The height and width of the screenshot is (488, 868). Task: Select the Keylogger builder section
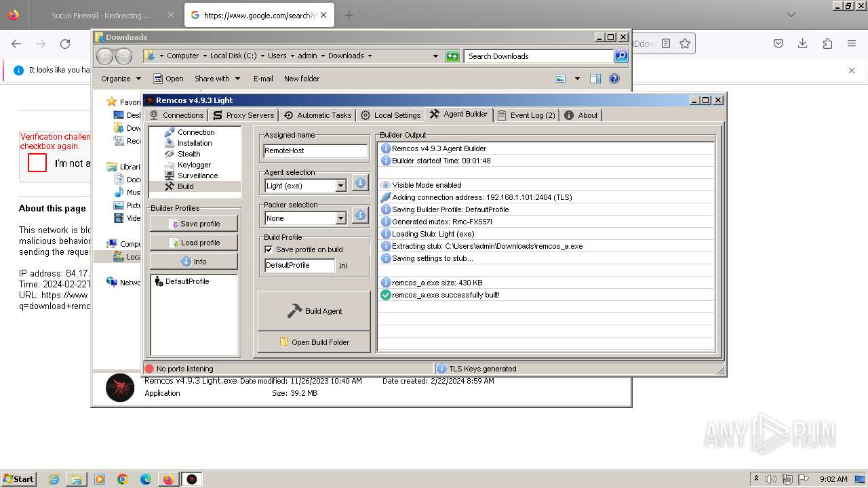click(x=194, y=165)
